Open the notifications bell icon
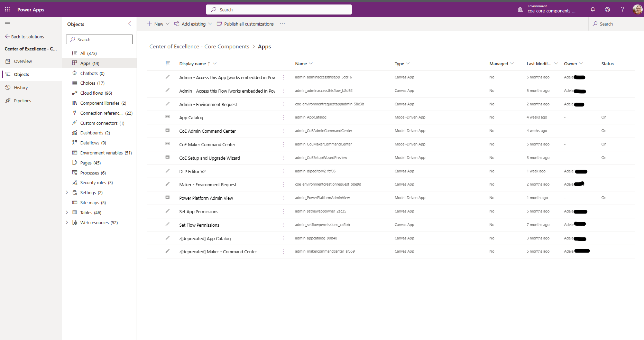Screen dimensions: 644x340 coord(592,9)
